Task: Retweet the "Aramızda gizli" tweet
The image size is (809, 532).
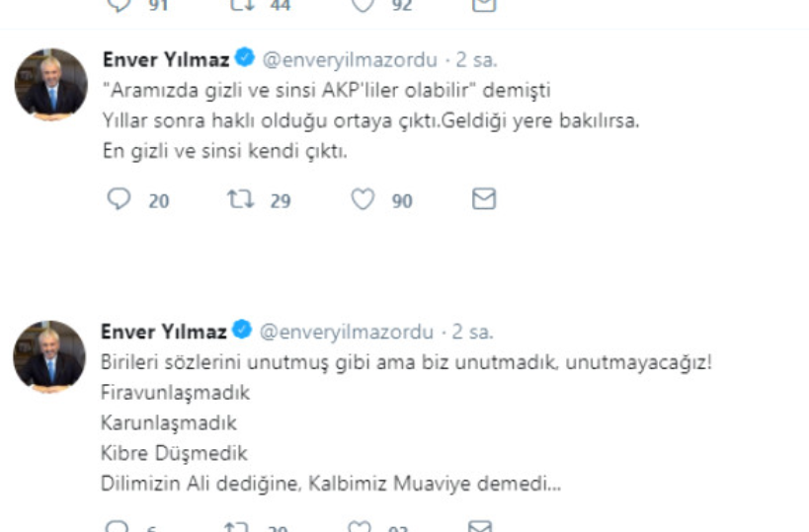Action: click(x=241, y=199)
